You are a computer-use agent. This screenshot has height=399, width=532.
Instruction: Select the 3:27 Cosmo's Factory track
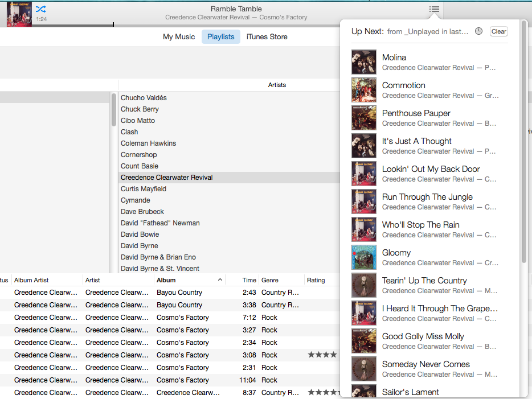(x=170, y=330)
